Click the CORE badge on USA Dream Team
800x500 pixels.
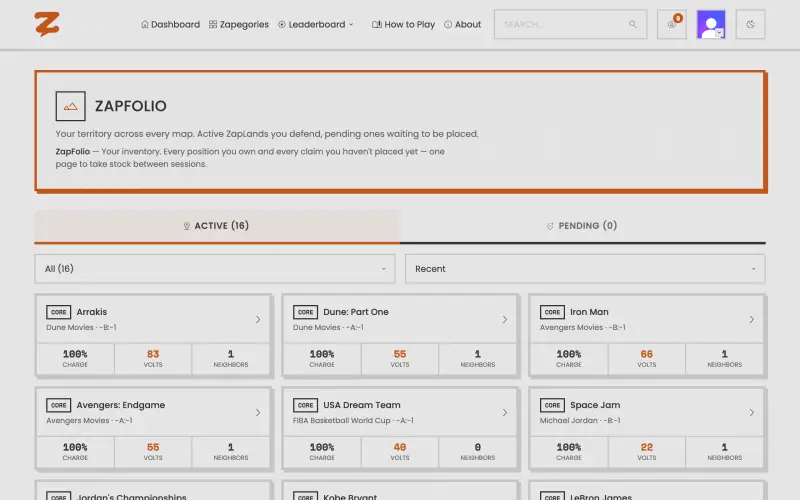[305, 405]
